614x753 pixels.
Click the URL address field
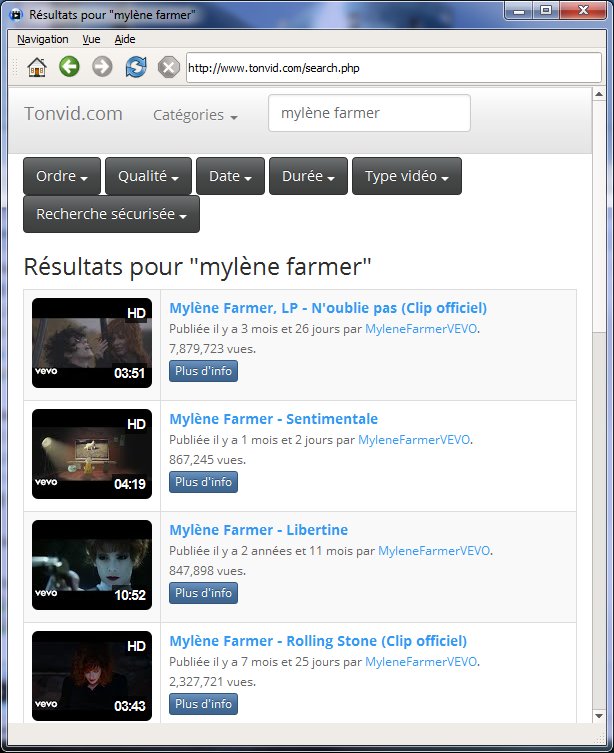[x=394, y=68]
